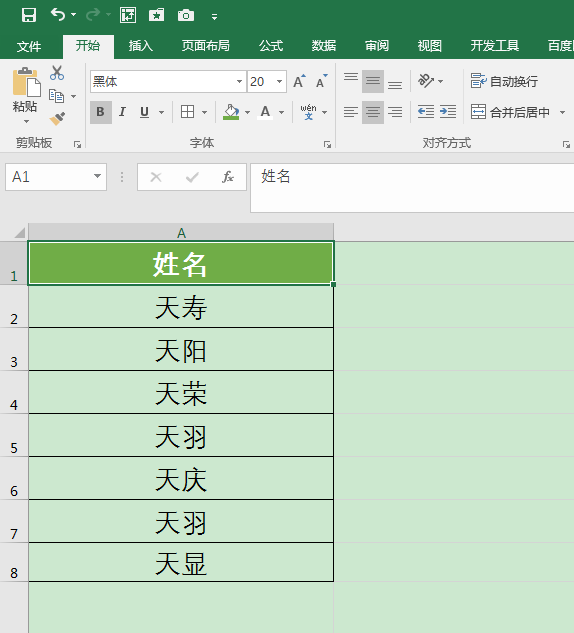
Task: Open the font size dropdown showing 20
Action: [279, 82]
